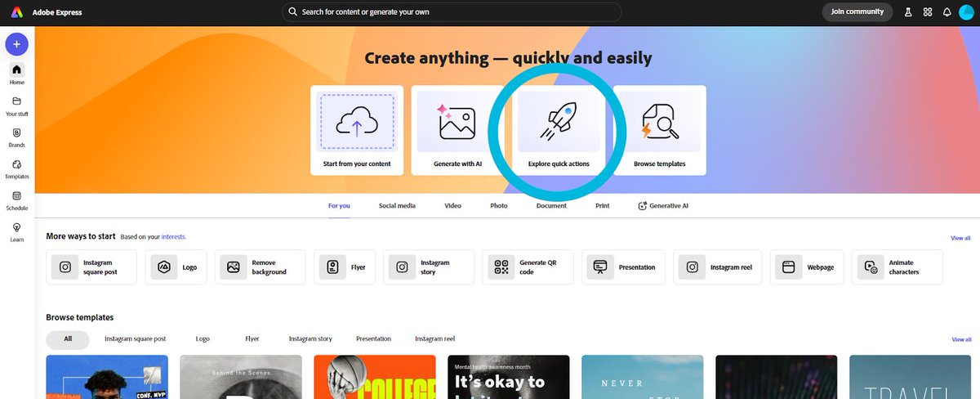Click the purple plus create button
The image size is (980, 399).
pos(16,44)
